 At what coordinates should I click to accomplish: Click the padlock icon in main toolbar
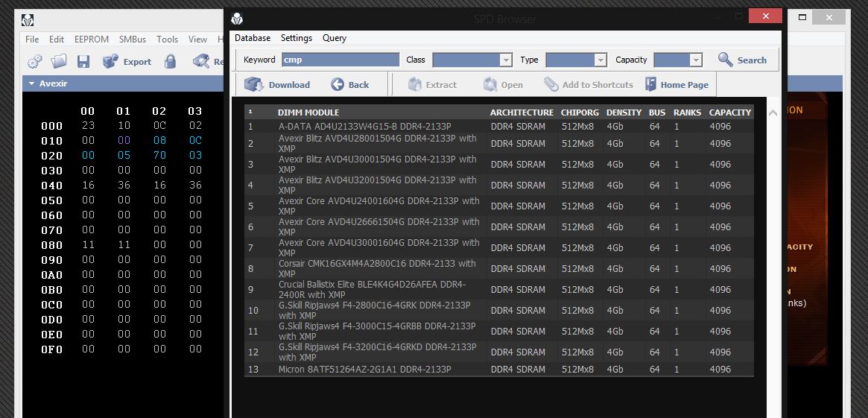point(170,61)
